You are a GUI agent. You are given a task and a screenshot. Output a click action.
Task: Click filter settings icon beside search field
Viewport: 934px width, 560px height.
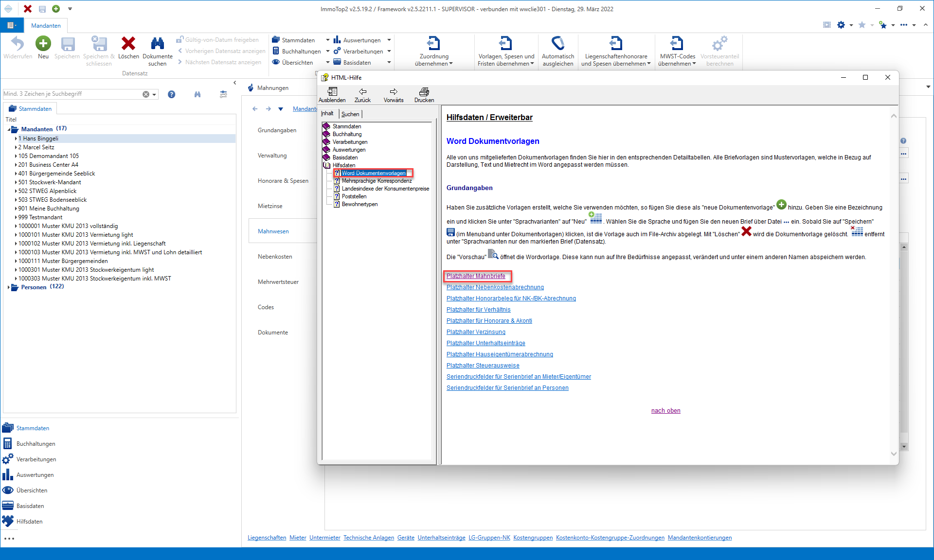[x=223, y=94]
